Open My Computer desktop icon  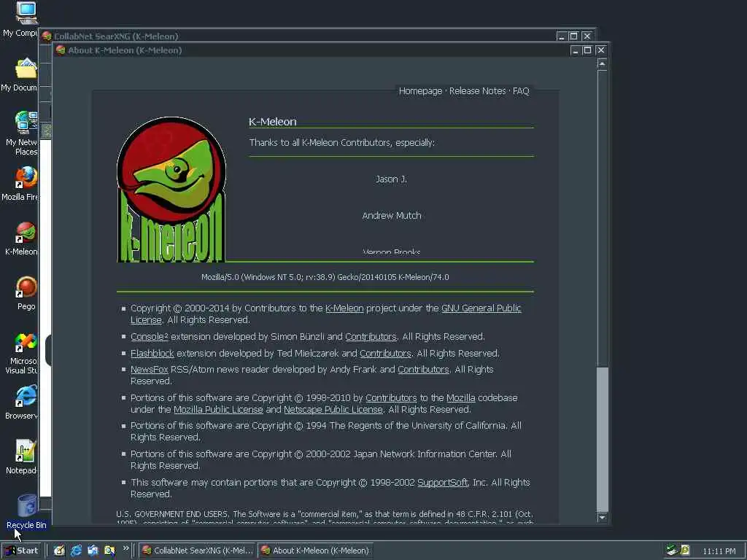coord(26,13)
